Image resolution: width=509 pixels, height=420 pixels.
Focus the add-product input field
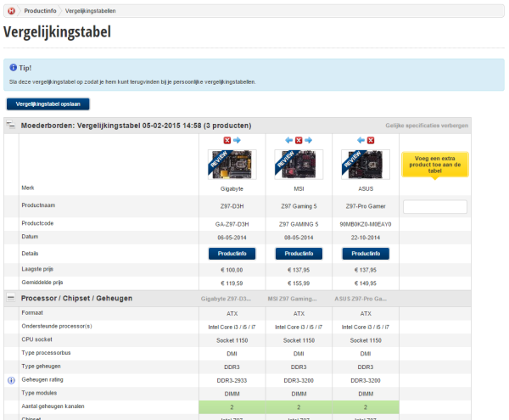click(x=435, y=207)
